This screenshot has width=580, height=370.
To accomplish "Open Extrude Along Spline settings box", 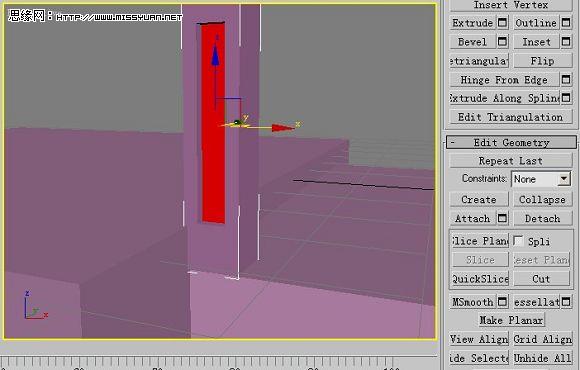I will pyautogui.click(x=566, y=98).
